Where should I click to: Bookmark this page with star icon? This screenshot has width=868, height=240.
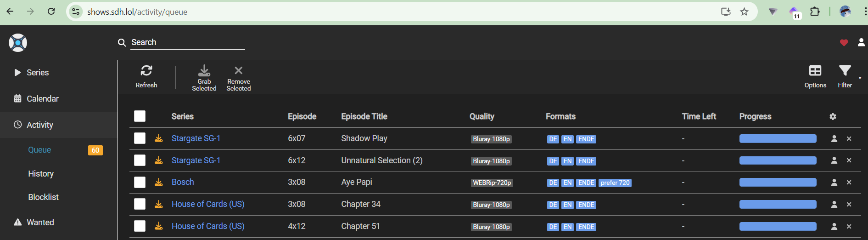point(744,11)
